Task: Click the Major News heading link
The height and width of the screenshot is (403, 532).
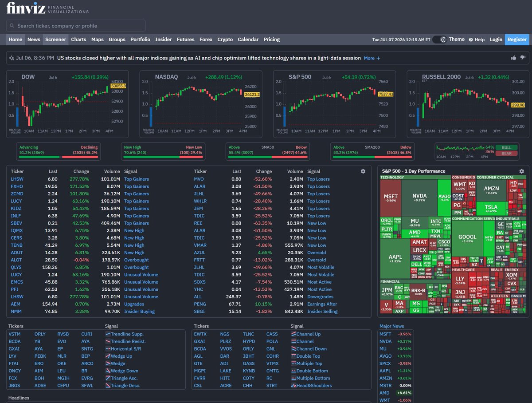Action: coord(392,326)
